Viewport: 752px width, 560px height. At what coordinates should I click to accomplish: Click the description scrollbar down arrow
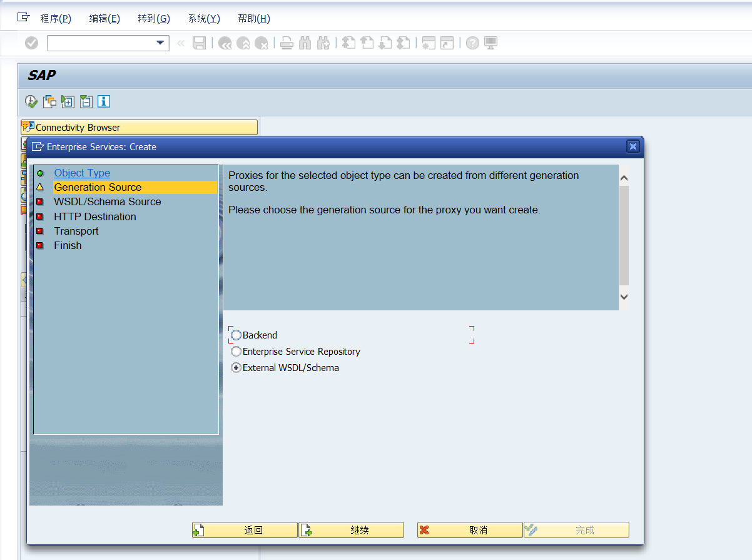point(624,297)
